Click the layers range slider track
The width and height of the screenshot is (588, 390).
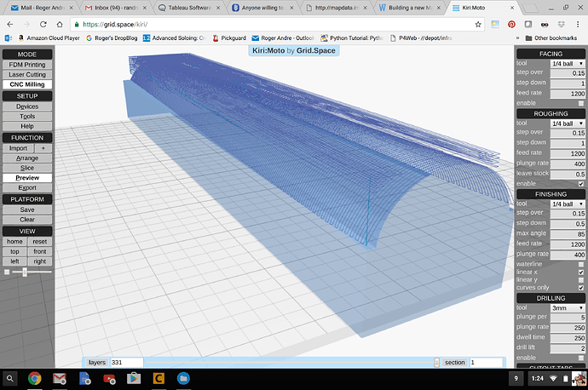point(290,362)
